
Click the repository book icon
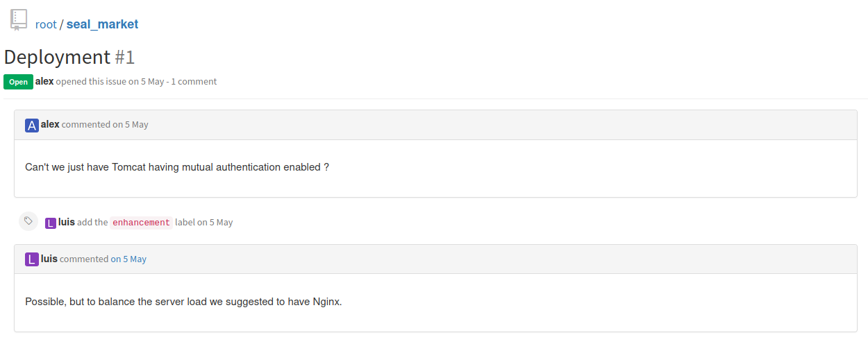point(19,20)
